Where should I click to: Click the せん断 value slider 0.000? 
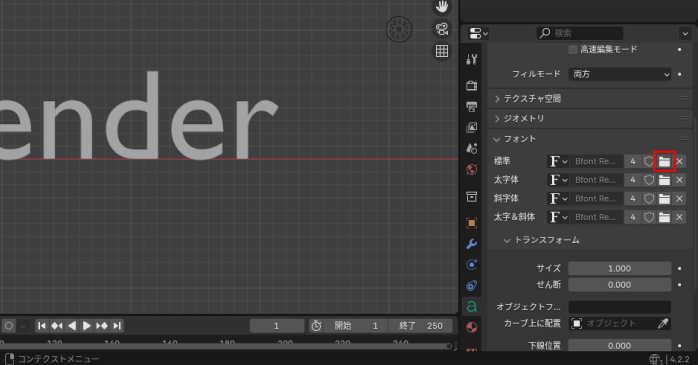pos(620,285)
